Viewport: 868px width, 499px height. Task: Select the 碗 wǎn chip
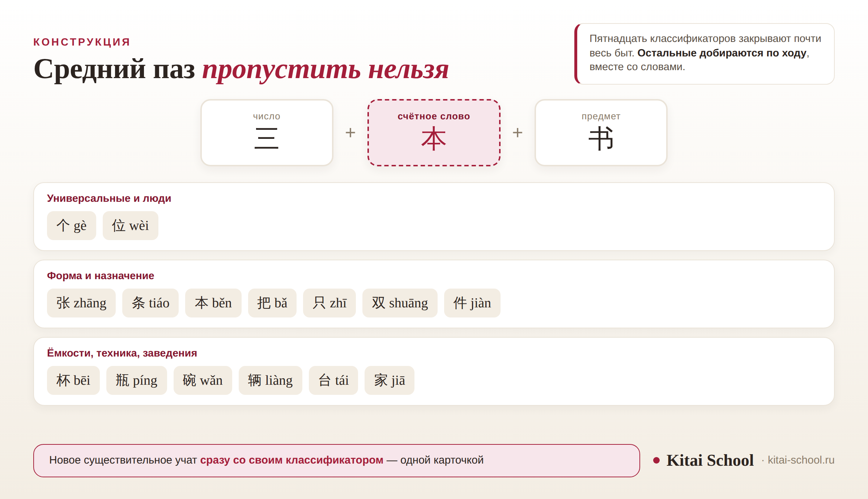(x=203, y=380)
